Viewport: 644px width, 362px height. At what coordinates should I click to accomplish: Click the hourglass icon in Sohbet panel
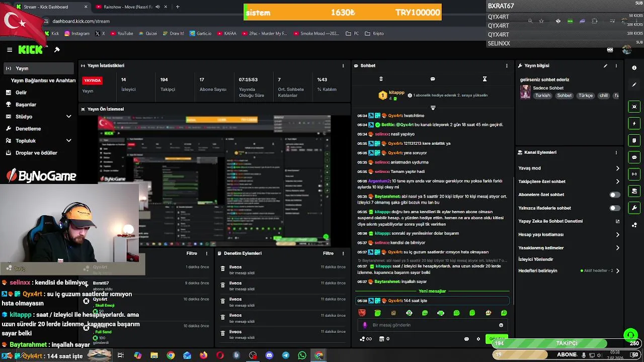(485, 79)
